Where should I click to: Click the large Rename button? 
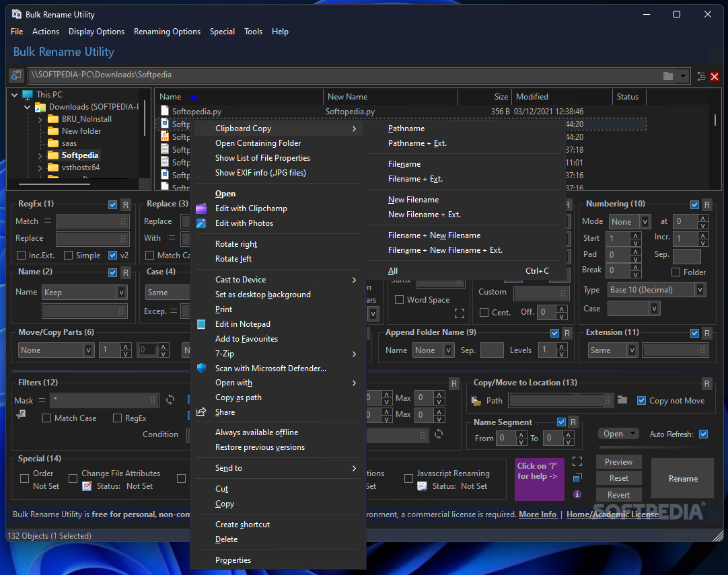point(682,478)
